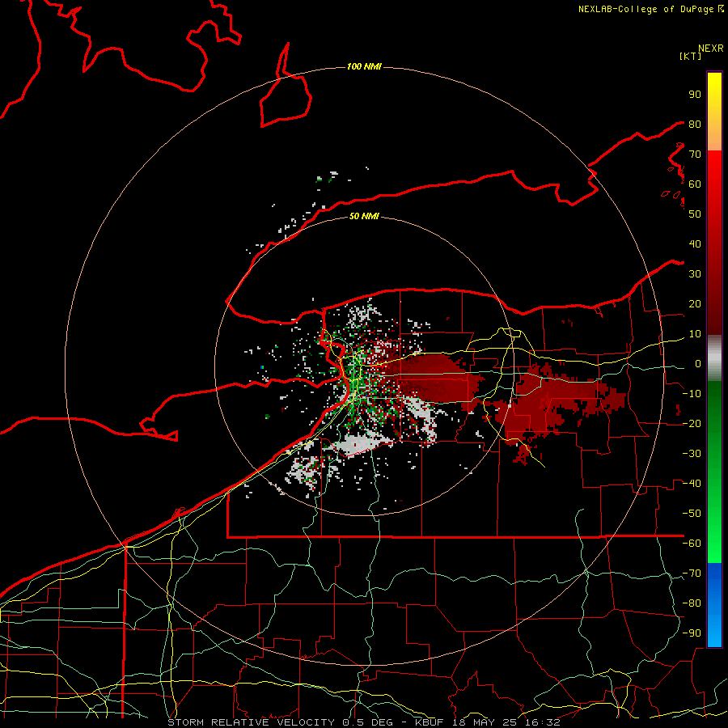The height and width of the screenshot is (728, 728).
Task: Click the -60 value on velocity scale
Action: coord(692,544)
